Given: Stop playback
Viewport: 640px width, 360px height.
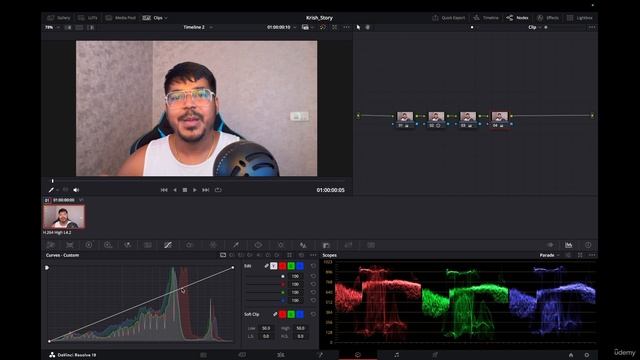Looking at the screenshot, I should point(185,190).
